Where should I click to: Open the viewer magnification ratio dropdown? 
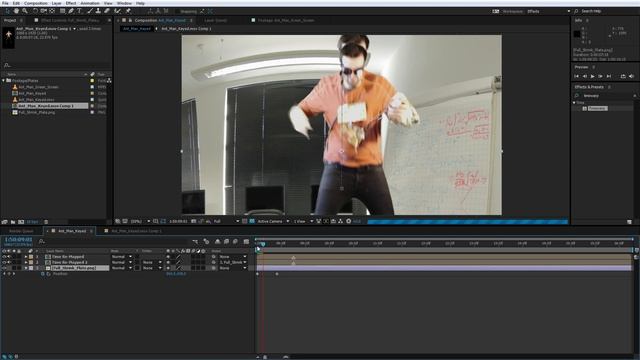point(140,221)
